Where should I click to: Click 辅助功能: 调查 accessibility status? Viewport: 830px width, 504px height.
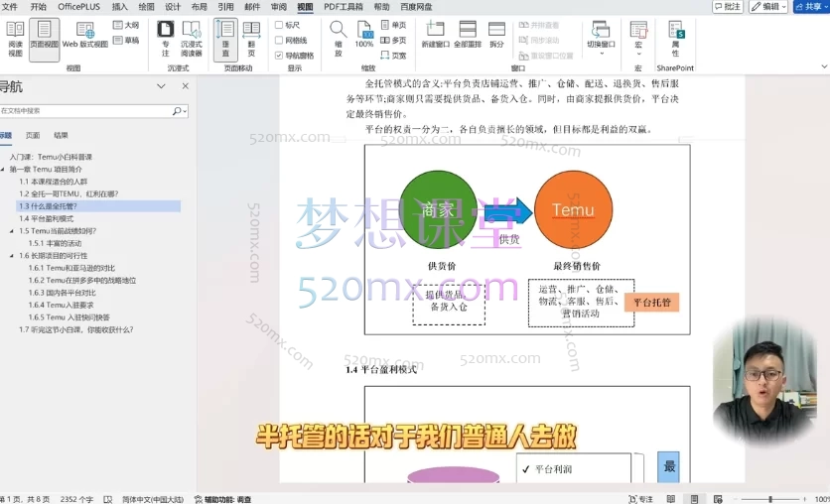click(x=222, y=499)
